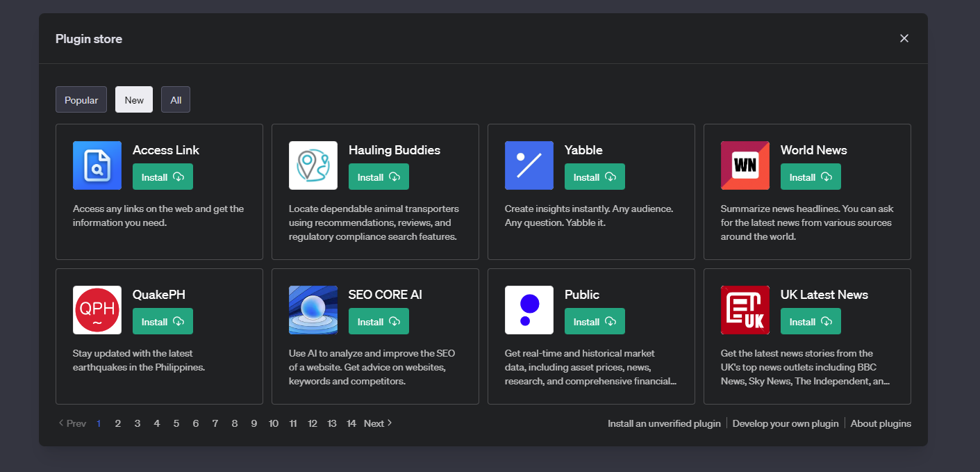Viewport: 980px width, 472px height.
Task: Install the SEO CORE AI plugin
Action: point(379,321)
